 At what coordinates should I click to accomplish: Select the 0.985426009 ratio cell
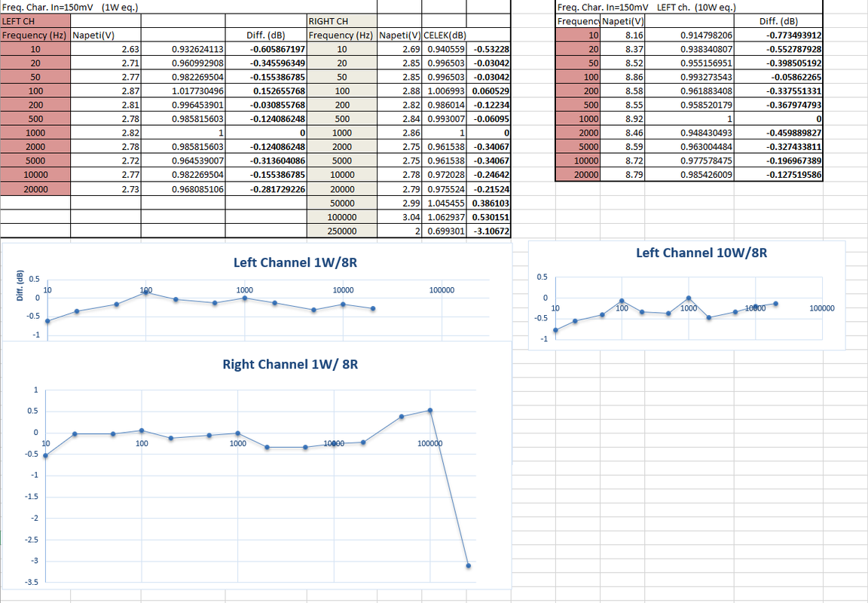pyautogui.click(x=689, y=174)
